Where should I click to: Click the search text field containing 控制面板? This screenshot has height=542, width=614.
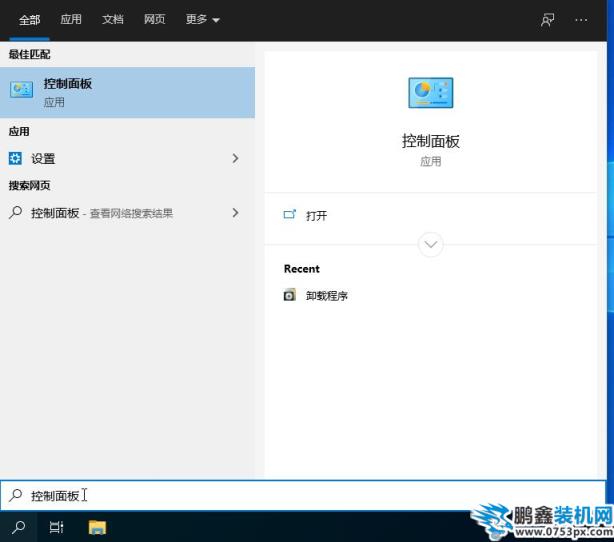coord(303,495)
